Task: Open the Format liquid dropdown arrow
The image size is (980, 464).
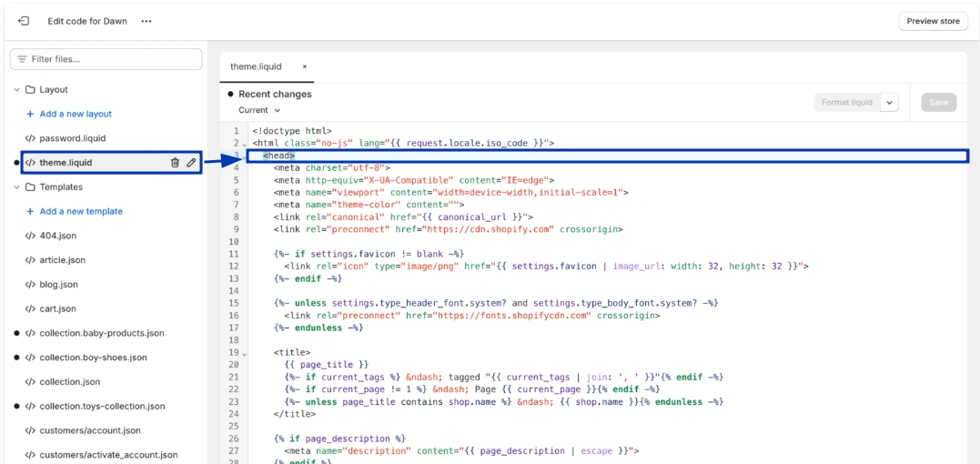Action: 889,103
